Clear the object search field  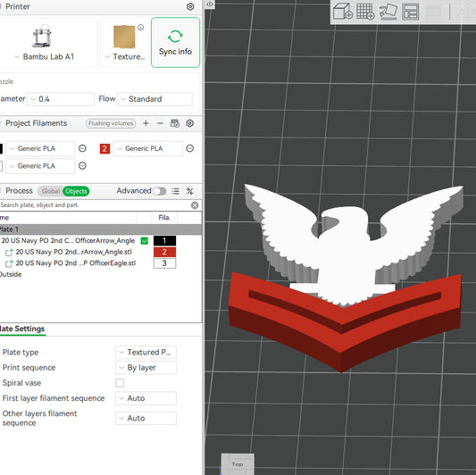point(195,205)
